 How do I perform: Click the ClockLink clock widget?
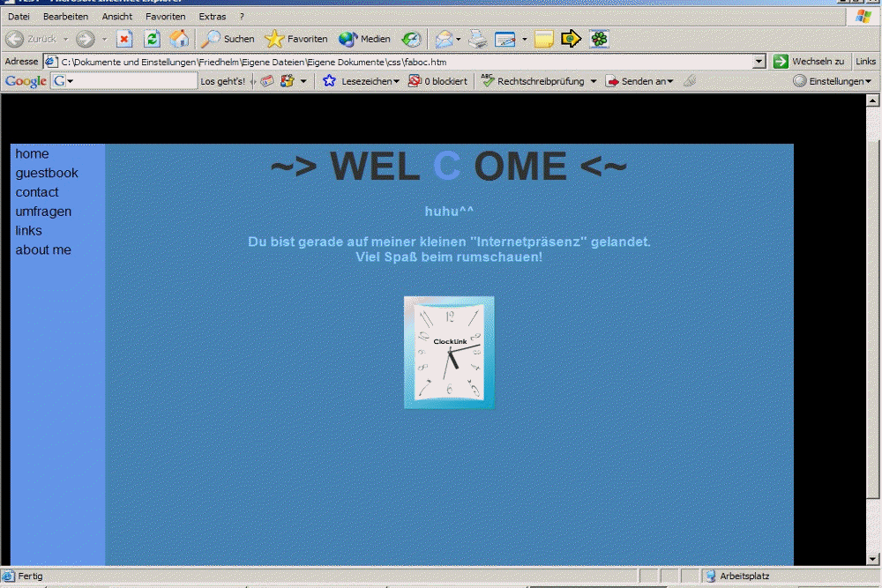click(x=449, y=353)
